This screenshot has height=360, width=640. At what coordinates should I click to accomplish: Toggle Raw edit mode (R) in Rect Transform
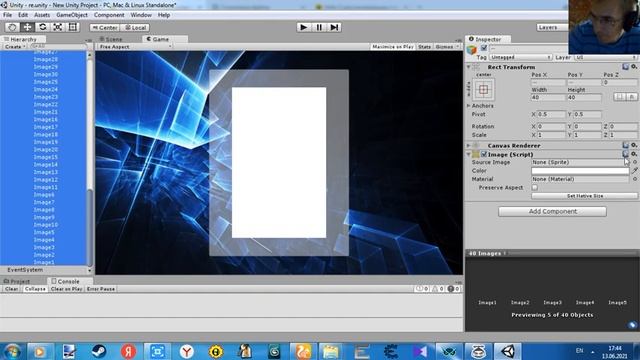(x=631, y=97)
